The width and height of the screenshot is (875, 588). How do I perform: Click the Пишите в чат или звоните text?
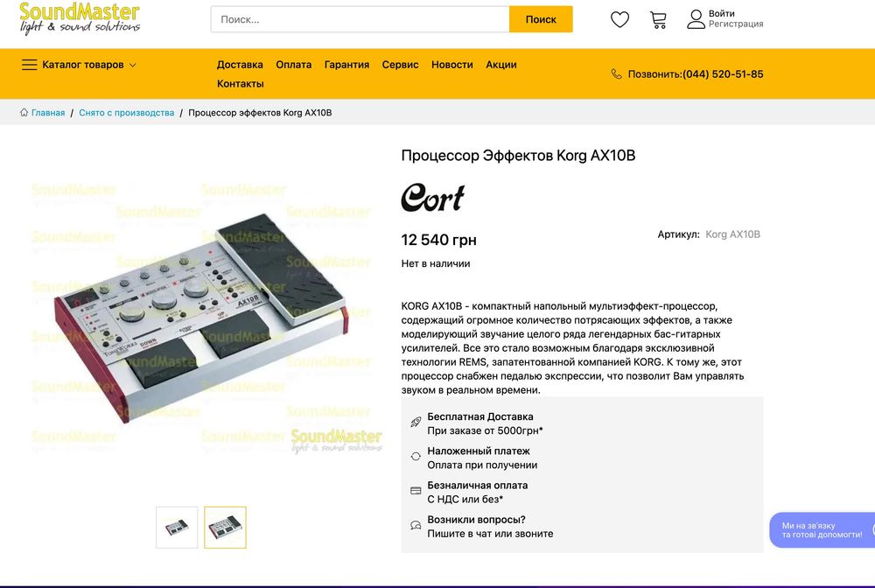(490, 534)
